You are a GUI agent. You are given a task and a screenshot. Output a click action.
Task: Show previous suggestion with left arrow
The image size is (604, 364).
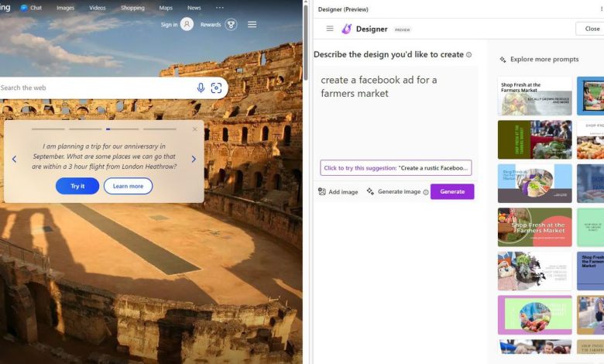[x=14, y=159]
